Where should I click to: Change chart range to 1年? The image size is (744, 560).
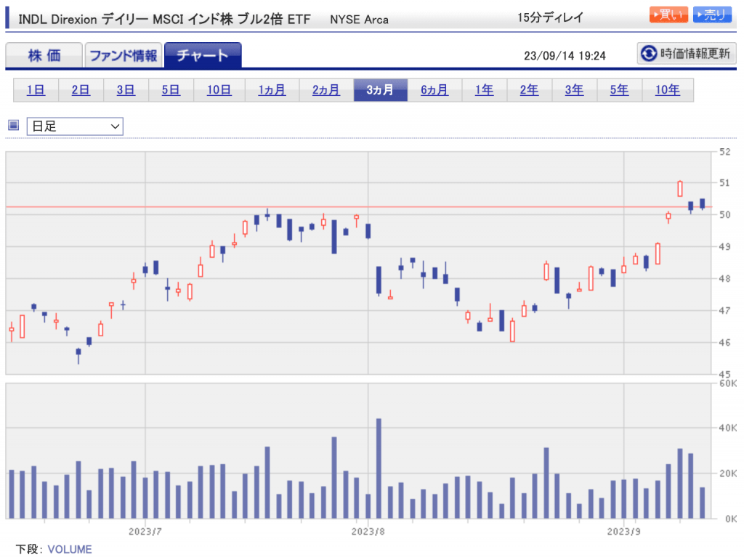[x=485, y=90]
